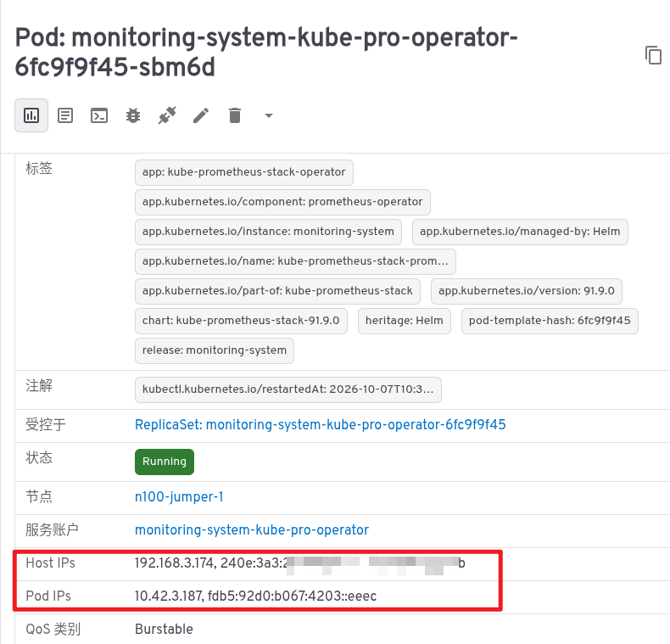Start a debug container with the bug icon

(133, 115)
